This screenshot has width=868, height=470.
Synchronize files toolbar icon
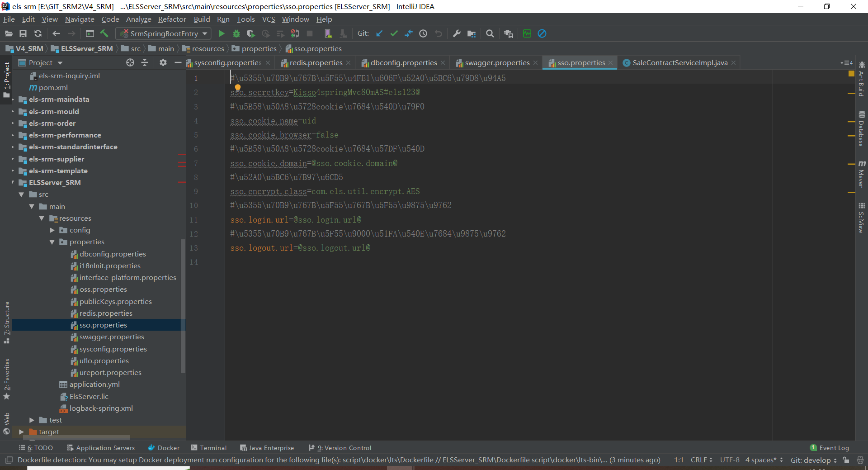[x=38, y=33]
